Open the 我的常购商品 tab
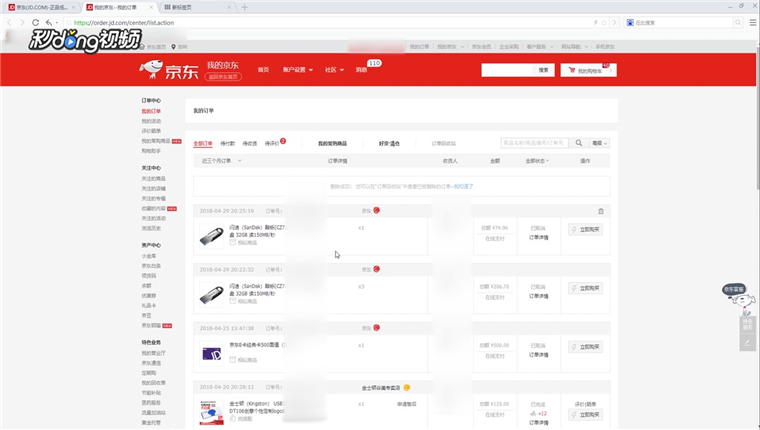760x430 pixels. 332,143
